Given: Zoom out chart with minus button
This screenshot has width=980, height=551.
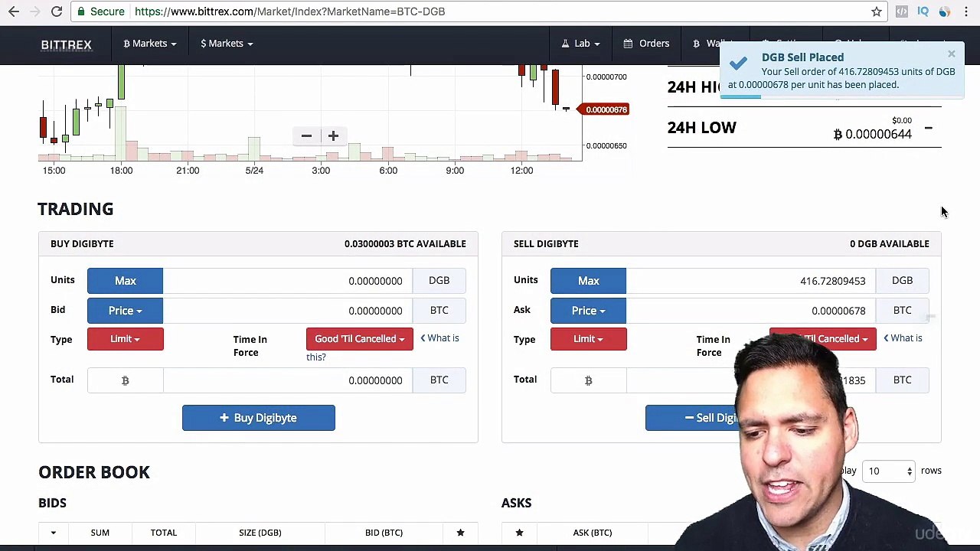Looking at the screenshot, I should click(x=306, y=136).
